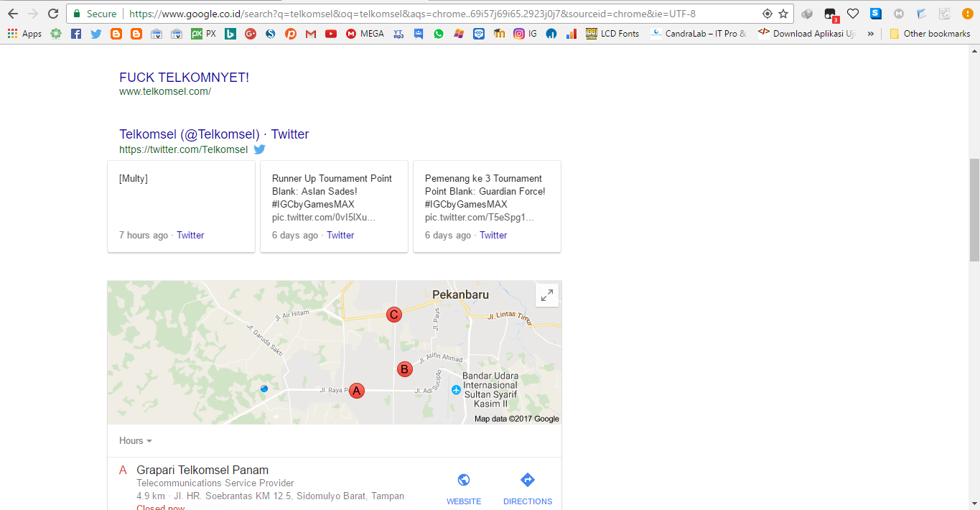
Task: Open the Download Aplikasi bookmark
Action: (807, 33)
